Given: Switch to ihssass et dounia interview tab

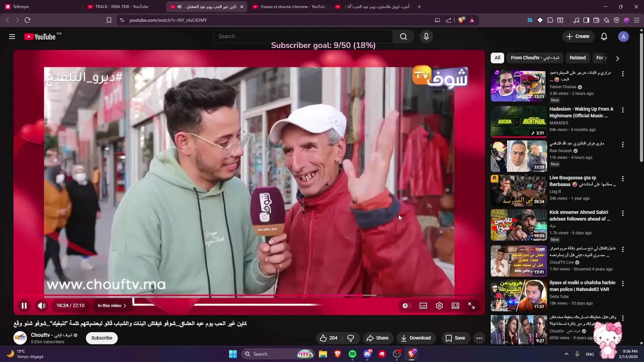Looking at the screenshot, I should 288,7.
